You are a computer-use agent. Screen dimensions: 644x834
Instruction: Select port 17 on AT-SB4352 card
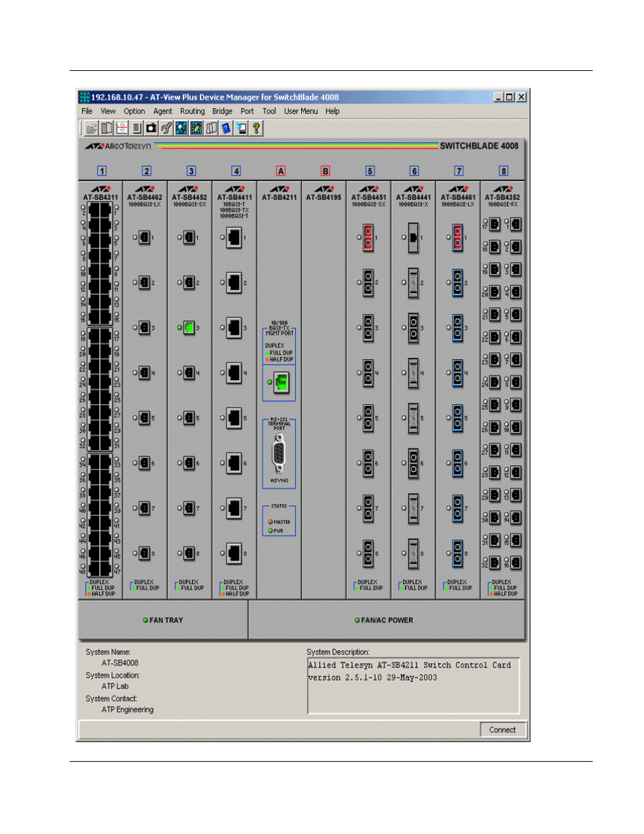(x=494, y=224)
